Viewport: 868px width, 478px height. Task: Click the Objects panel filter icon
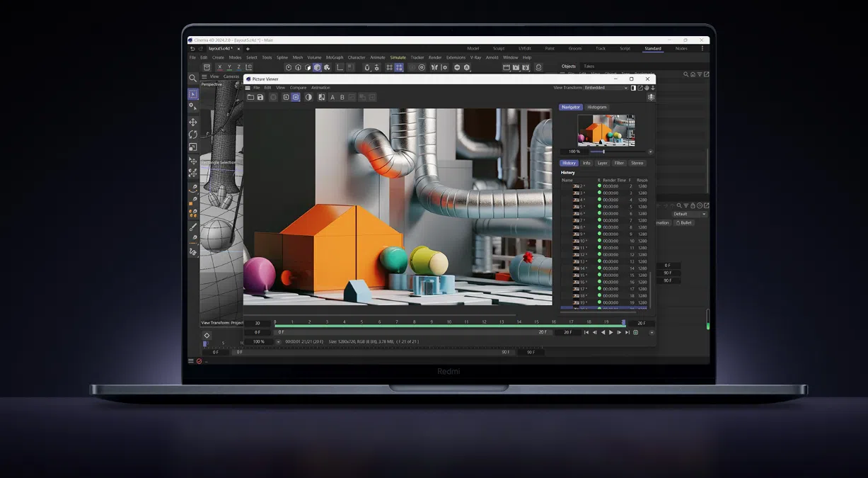[700, 74]
